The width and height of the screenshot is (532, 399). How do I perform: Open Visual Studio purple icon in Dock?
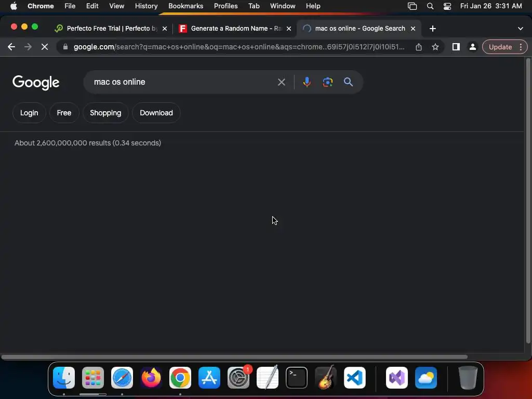[397, 378]
